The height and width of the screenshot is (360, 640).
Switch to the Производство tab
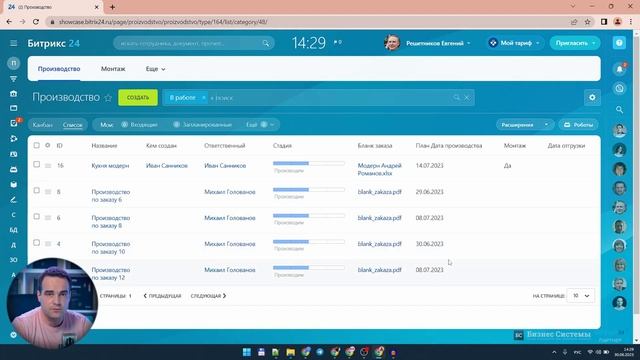[x=59, y=69]
